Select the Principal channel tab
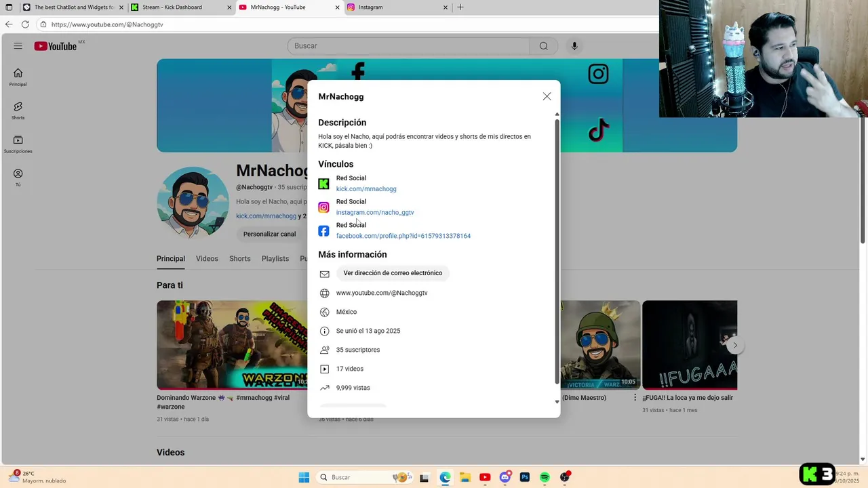This screenshot has width=868, height=488. point(171,259)
